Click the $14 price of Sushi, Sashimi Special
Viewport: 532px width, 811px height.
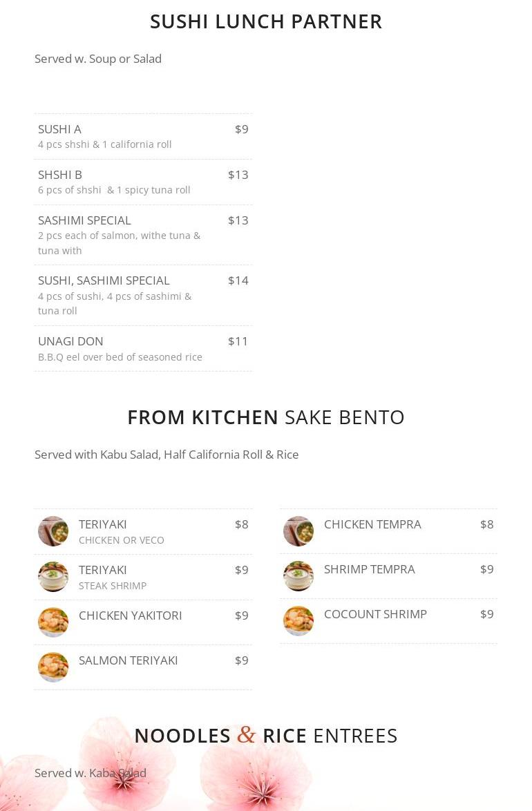pos(238,281)
